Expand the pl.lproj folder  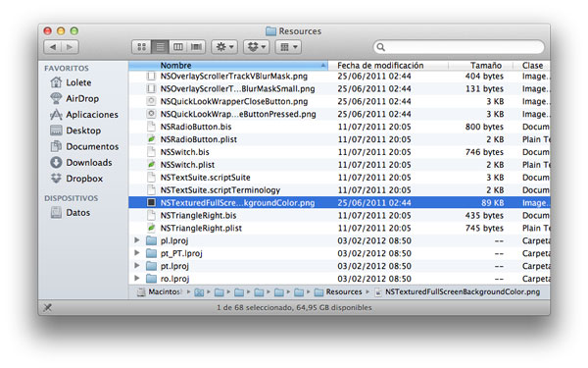click(x=137, y=240)
